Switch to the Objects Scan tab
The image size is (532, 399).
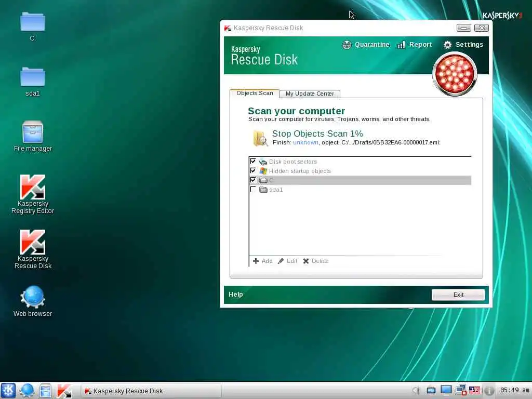coord(255,94)
